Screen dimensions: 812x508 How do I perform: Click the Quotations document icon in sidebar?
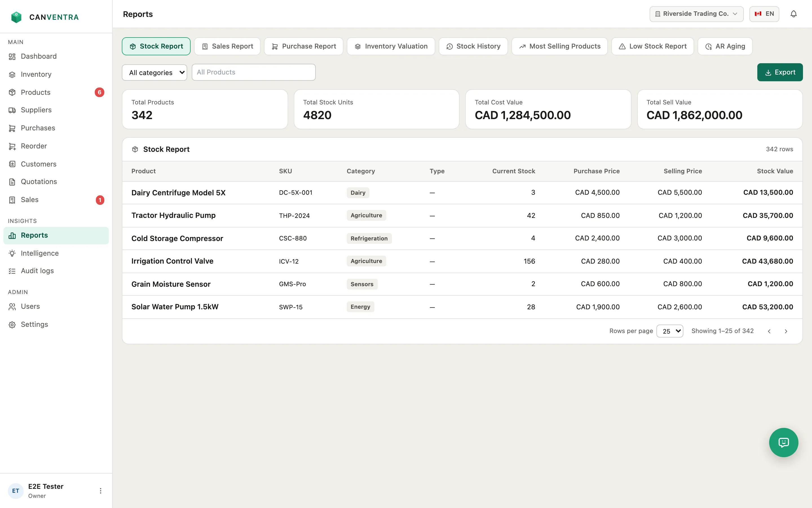(12, 182)
